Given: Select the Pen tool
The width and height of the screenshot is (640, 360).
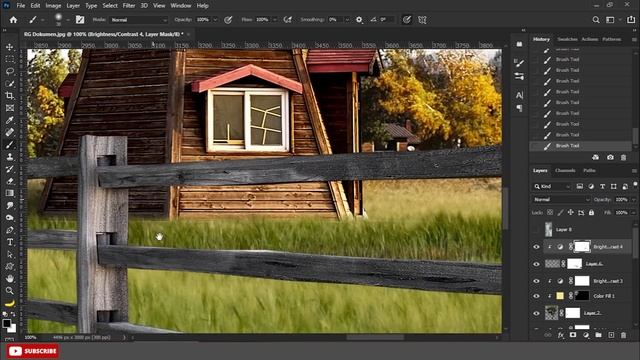Looking at the screenshot, I should click(9, 230).
